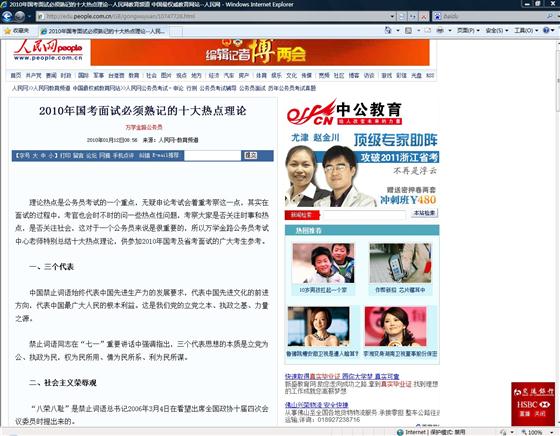Open Favorites via the star icon
The image size is (560, 436).
pos(8,31)
